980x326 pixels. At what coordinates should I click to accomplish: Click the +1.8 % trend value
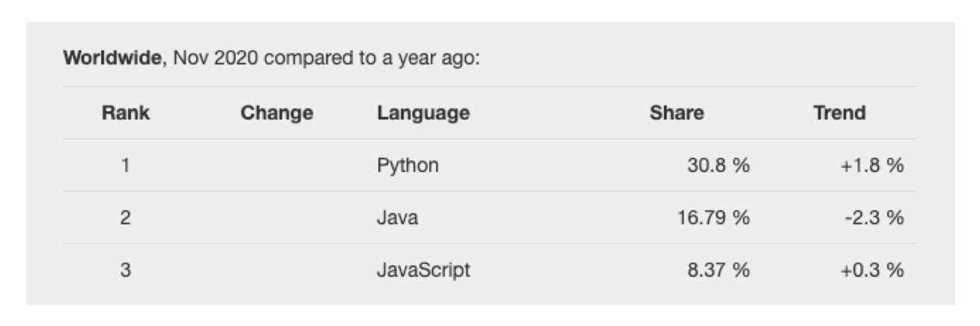(872, 166)
